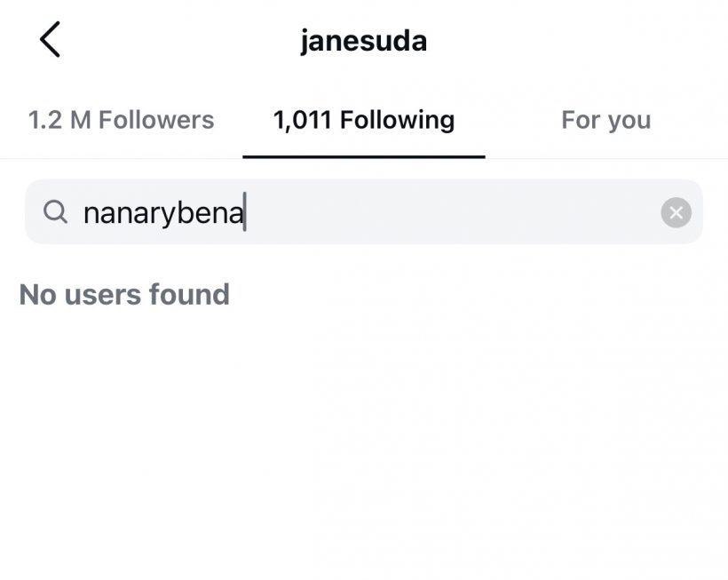
Task: Select the 1,011 Following tab
Action: (x=364, y=120)
